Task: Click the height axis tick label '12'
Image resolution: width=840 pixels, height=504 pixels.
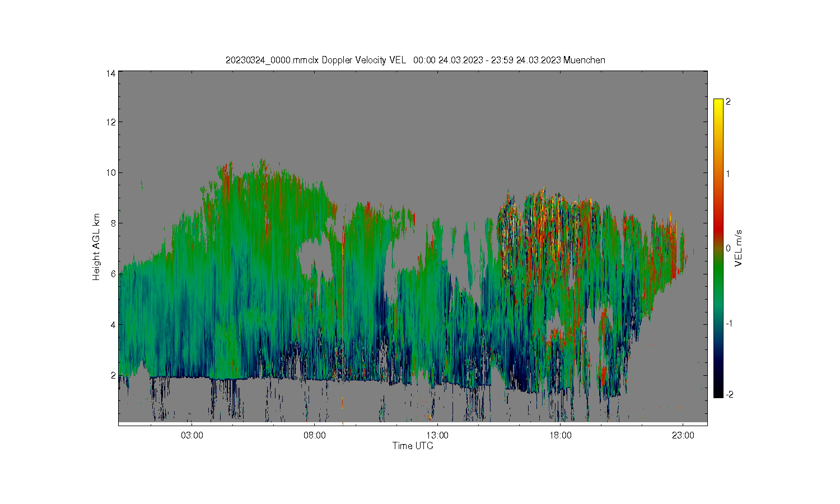Action: (x=111, y=122)
